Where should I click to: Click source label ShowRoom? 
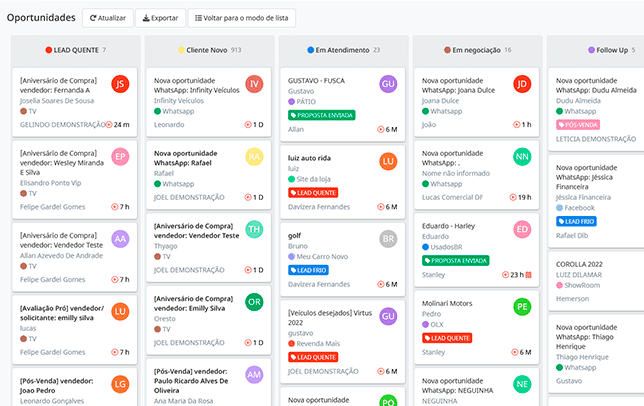pyautogui.click(x=582, y=285)
